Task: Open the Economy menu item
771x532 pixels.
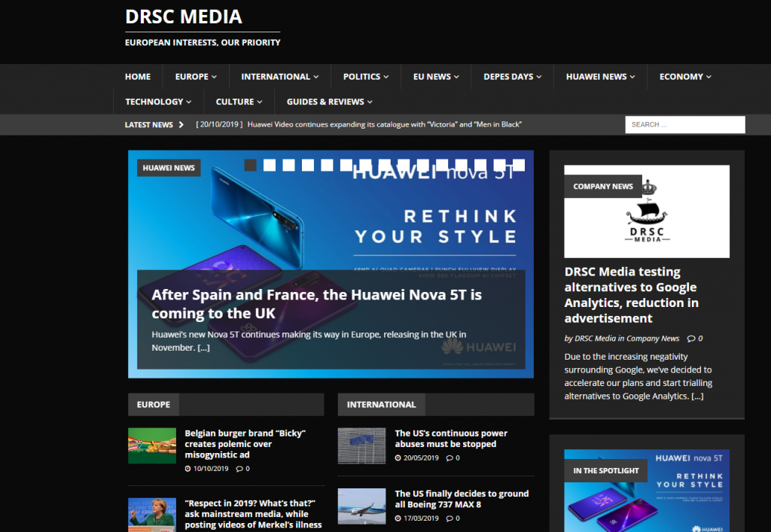Action: pyautogui.click(x=685, y=77)
